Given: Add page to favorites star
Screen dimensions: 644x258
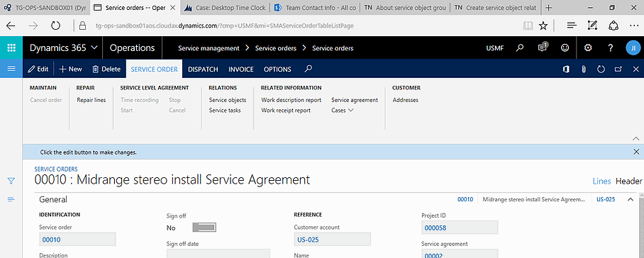Looking at the screenshot, I should (x=543, y=26).
